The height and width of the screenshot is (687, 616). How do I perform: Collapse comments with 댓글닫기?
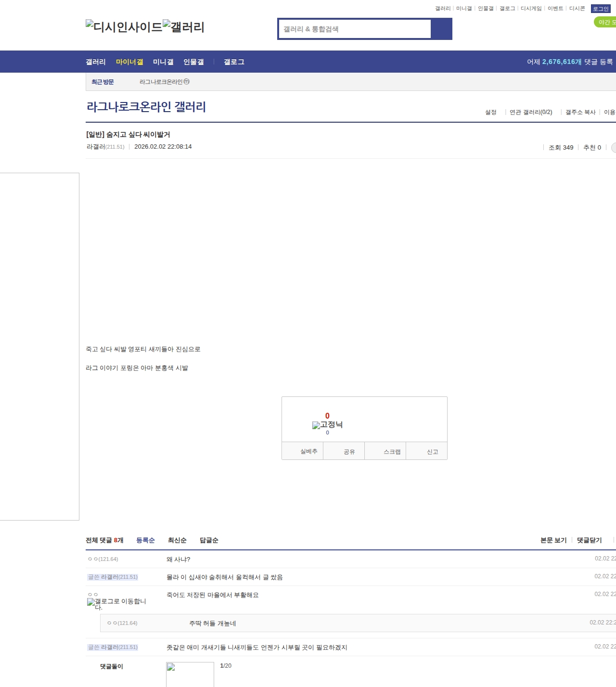pos(589,540)
